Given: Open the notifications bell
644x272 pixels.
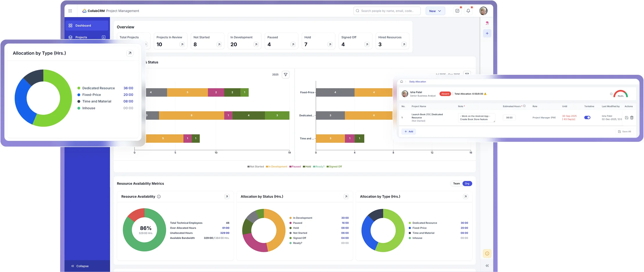Looking at the screenshot, I should point(468,10).
